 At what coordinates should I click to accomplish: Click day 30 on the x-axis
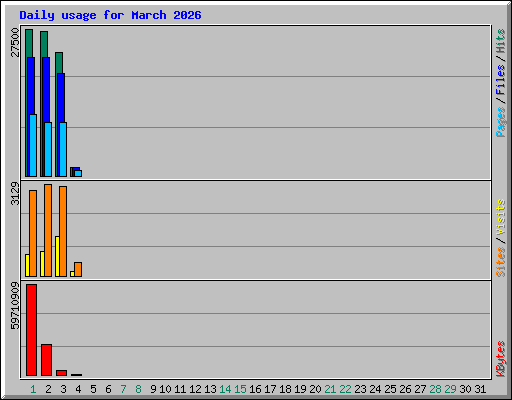pos(465,389)
